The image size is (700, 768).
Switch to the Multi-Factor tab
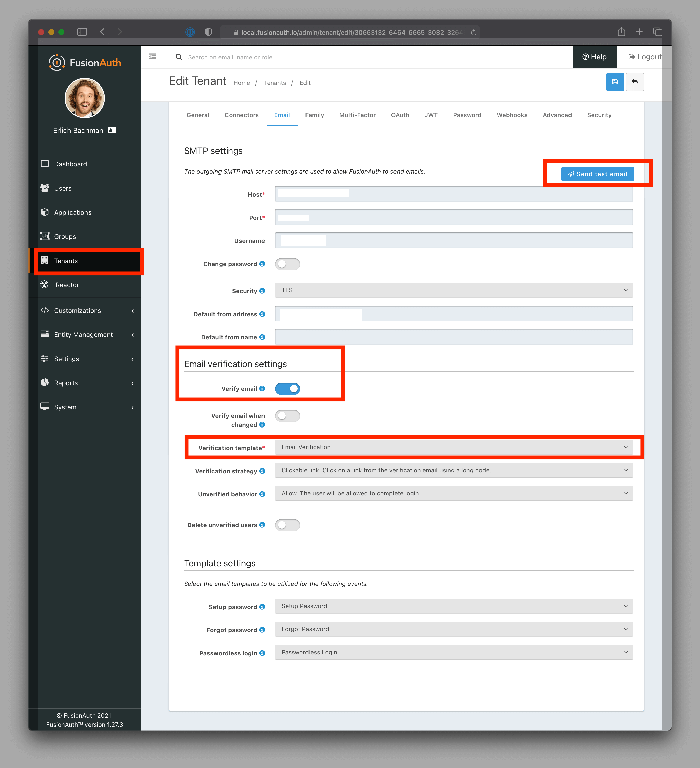(357, 115)
